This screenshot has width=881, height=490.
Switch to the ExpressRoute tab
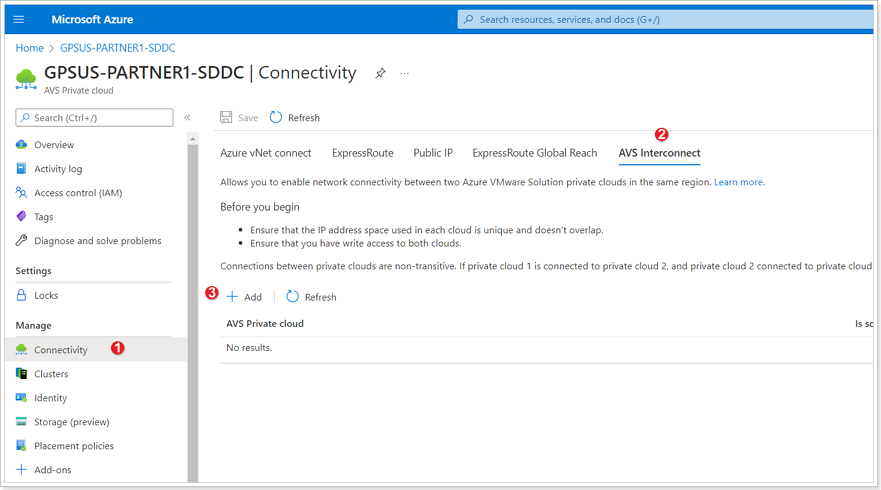(x=362, y=153)
